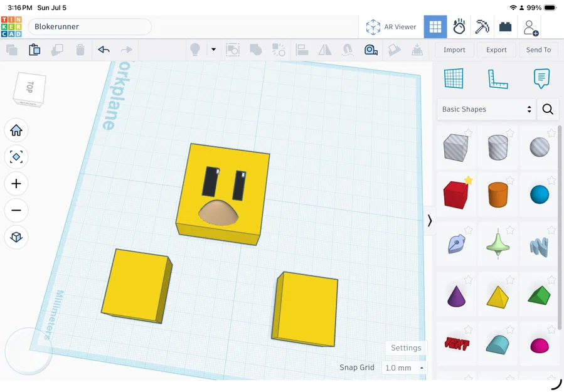Image resolution: width=564 pixels, height=392 pixels.
Task: Pick the red Text shape
Action: (x=457, y=344)
